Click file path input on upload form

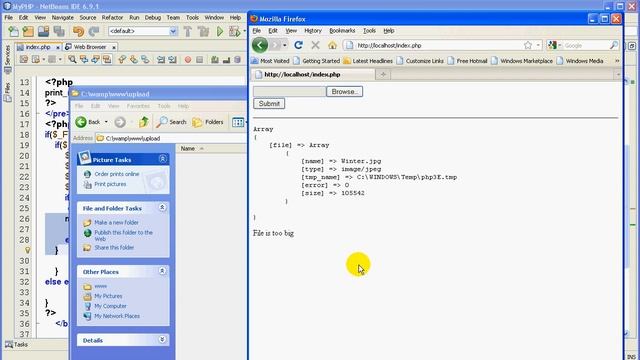point(289,91)
